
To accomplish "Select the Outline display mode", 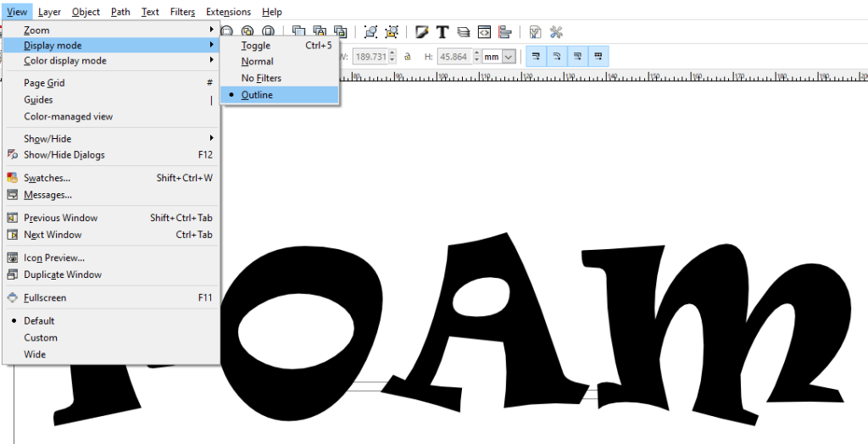I will (x=280, y=95).
